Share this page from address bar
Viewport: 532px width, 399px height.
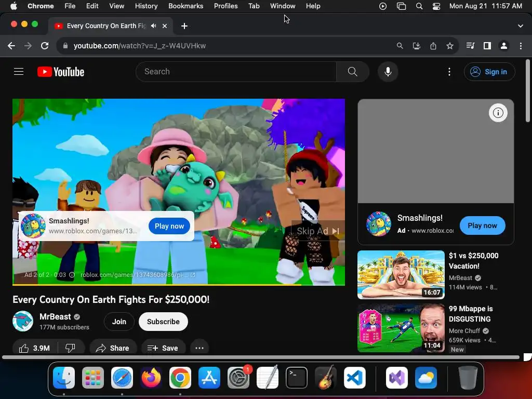pyautogui.click(x=433, y=46)
